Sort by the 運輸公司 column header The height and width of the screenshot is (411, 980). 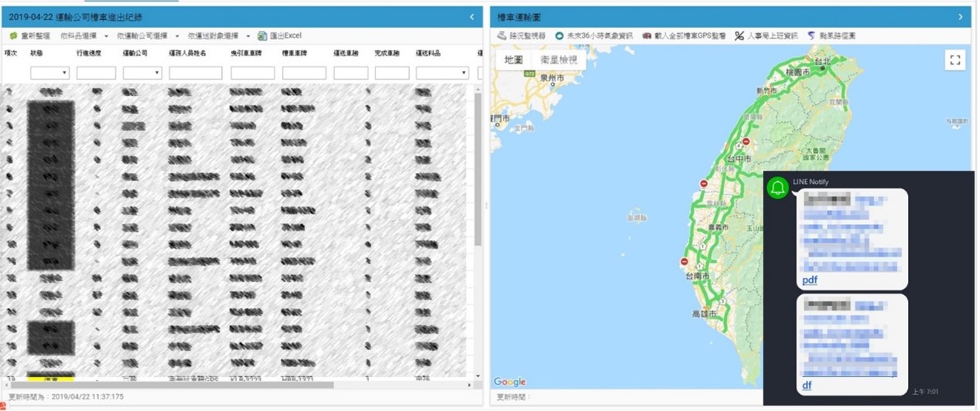[135, 53]
